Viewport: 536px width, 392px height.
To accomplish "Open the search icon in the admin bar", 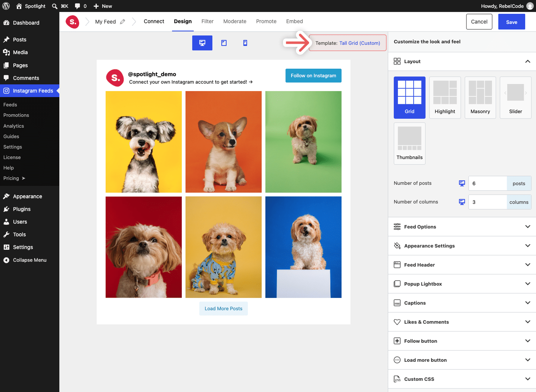I will click(55, 6).
